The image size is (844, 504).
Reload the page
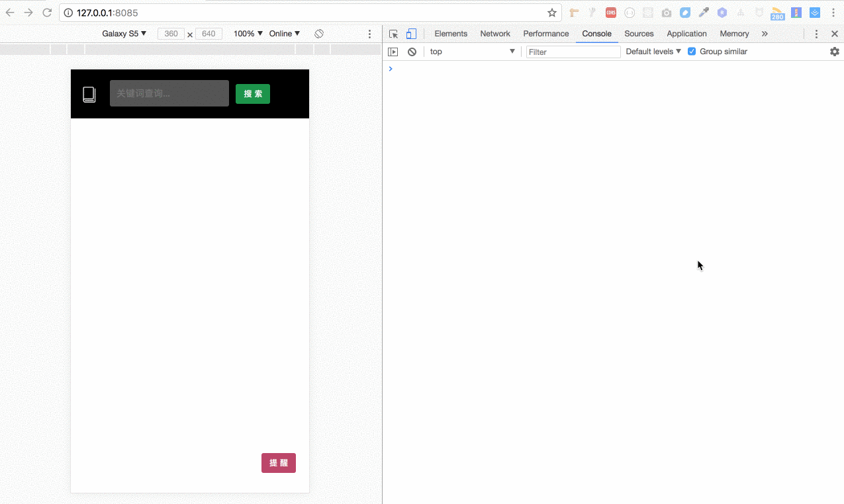pos(47,13)
